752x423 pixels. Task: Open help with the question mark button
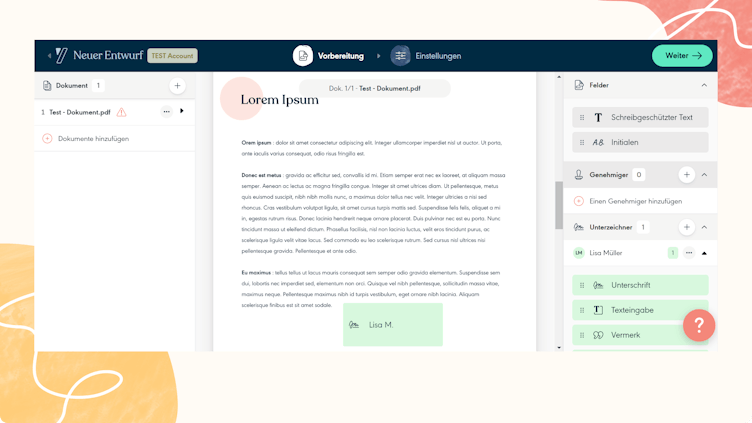coord(699,325)
